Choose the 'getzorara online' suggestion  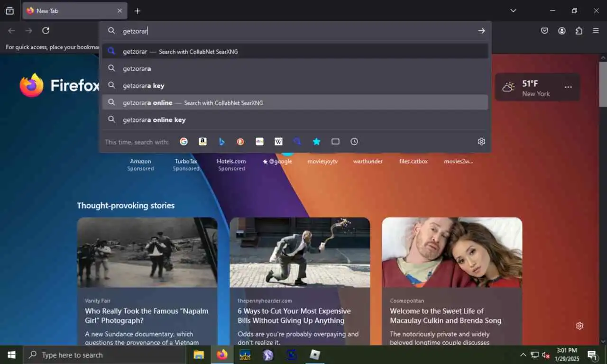click(295, 102)
